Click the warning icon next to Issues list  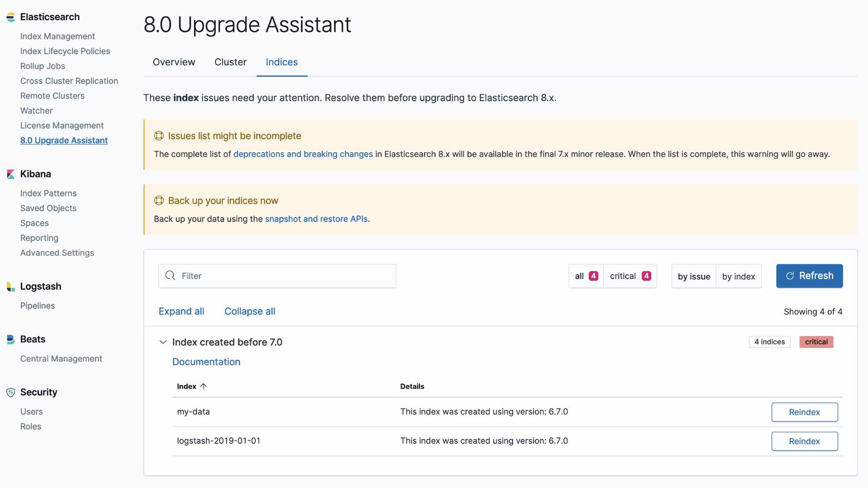(x=158, y=136)
